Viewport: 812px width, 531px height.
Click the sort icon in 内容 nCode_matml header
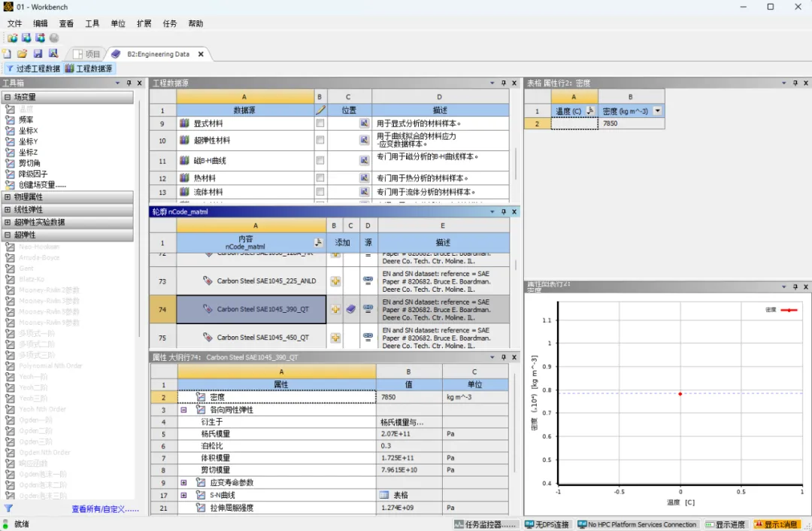[318, 242]
